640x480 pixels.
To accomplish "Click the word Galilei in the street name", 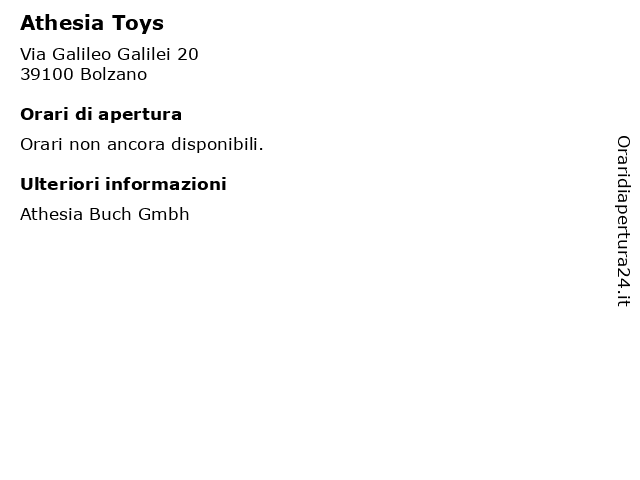I will [144, 54].
